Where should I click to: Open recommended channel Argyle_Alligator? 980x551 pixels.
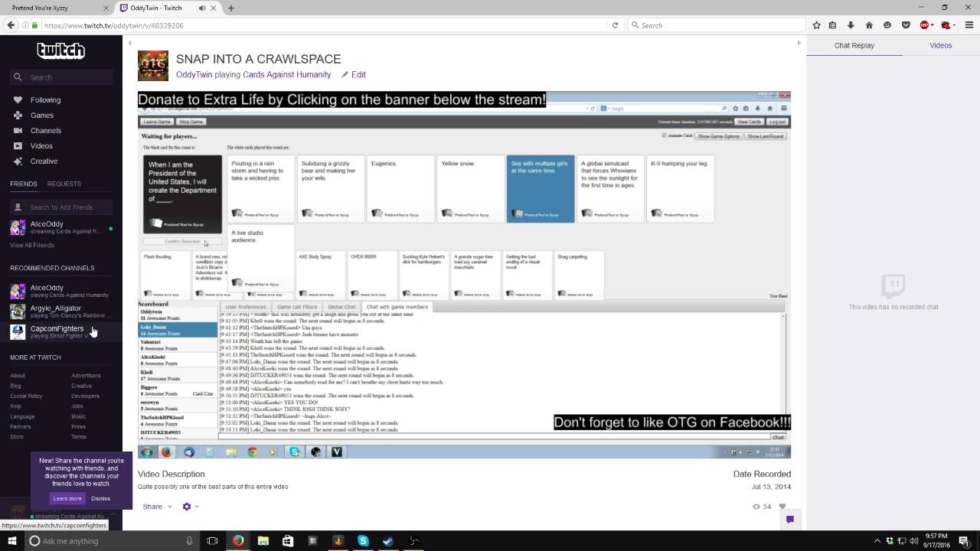coord(61,311)
